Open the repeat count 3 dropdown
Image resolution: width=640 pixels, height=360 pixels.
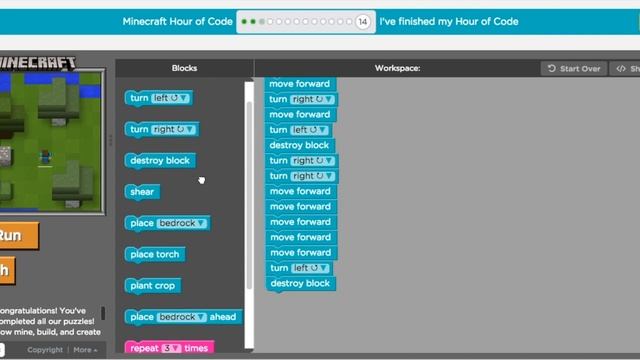(x=171, y=348)
